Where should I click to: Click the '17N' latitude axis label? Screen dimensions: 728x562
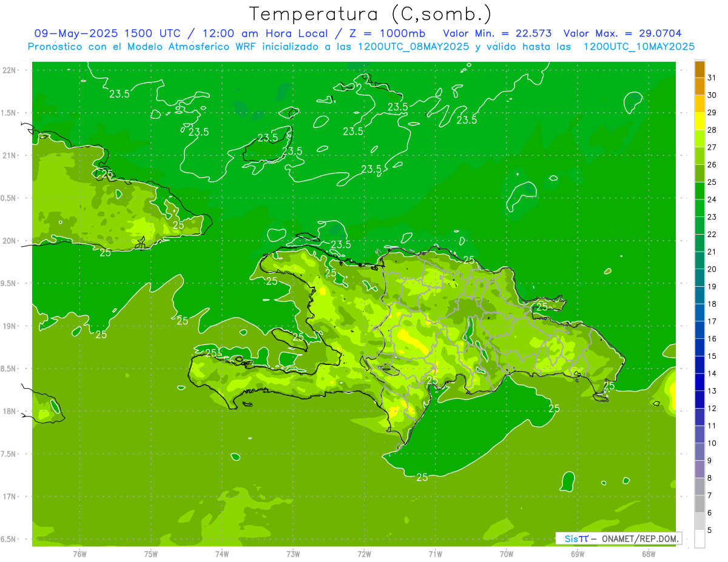(9, 497)
